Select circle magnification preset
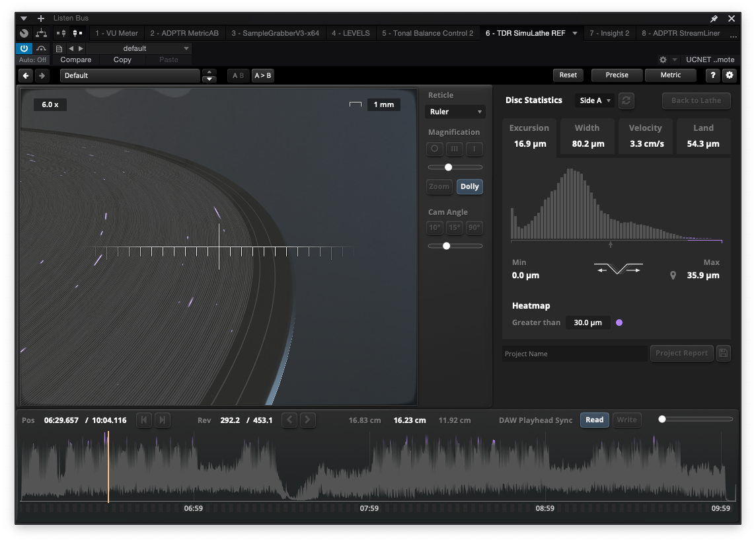Image resolution: width=756 pixels, height=542 pixels. coord(434,149)
